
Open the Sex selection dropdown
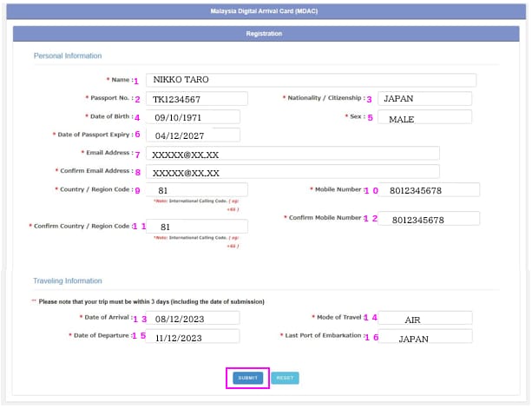pyautogui.click(x=426, y=117)
